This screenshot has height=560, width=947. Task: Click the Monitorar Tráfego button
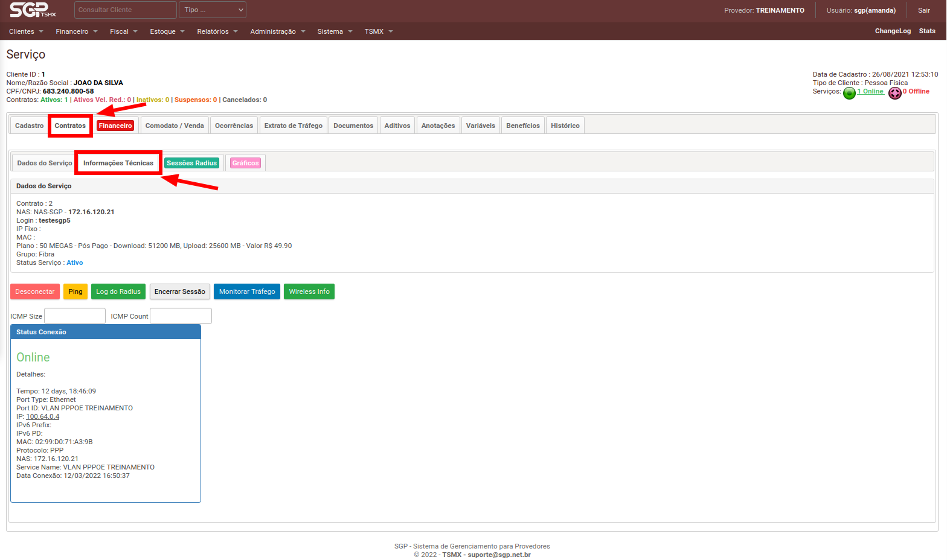(246, 292)
